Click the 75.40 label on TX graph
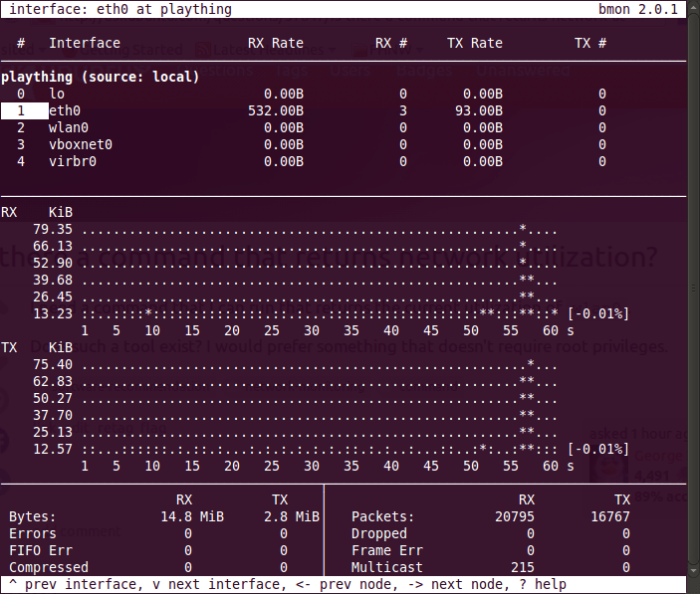Image resolution: width=700 pixels, height=594 pixels. [x=53, y=364]
